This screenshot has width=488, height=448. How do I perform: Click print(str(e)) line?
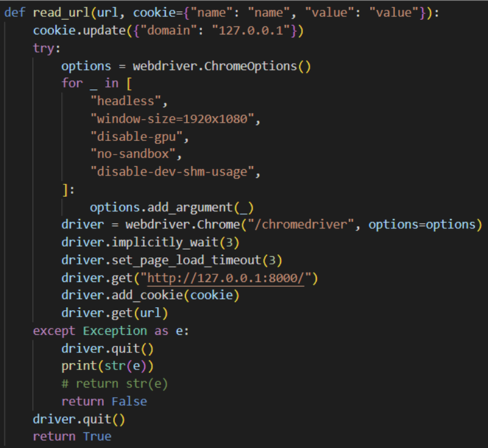point(107,366)
